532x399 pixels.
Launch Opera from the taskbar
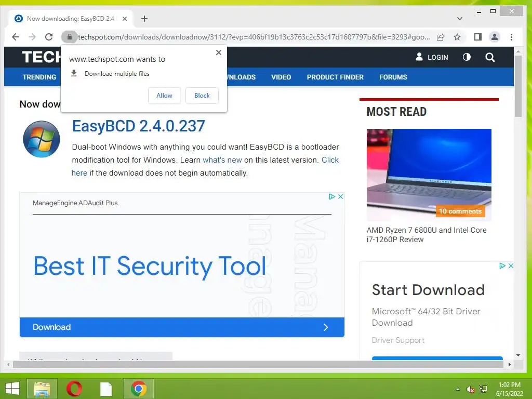click(74, 389)
